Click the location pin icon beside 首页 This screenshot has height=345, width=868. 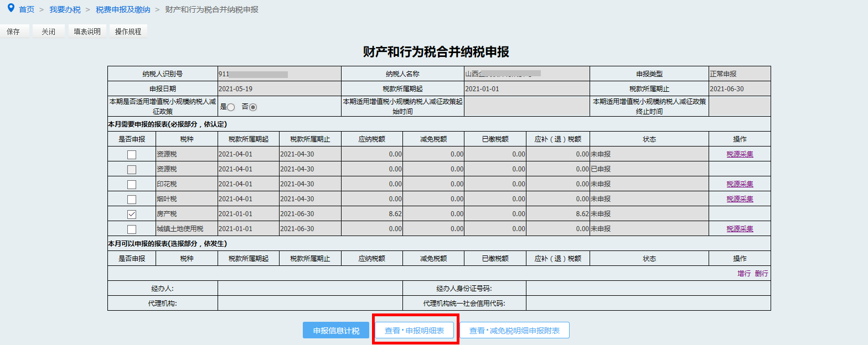(x=11, y=9)
